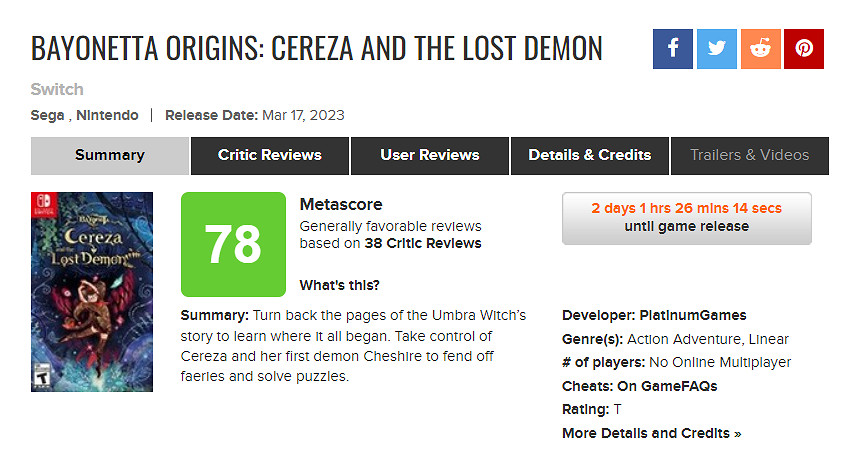The height and width of the screenshot is (475, 848).
Task: Click the Nintendo publisher link
Action: (108, 115)
